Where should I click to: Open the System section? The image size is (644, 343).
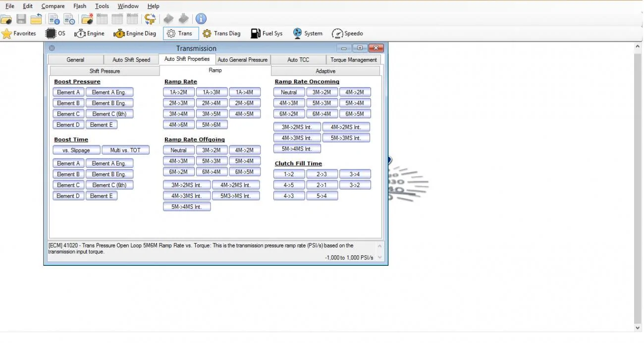[308, 34]
